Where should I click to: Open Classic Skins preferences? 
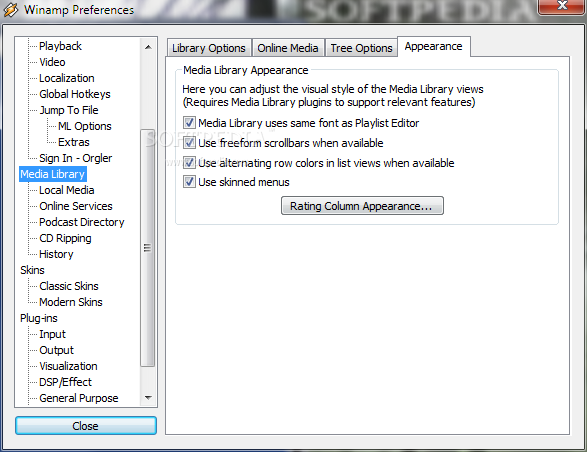(69, 286)
